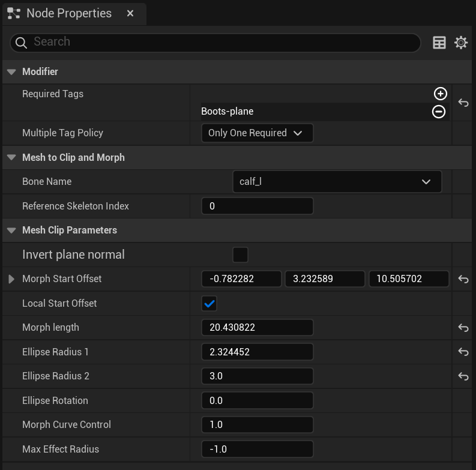Image resolution: width=476 pixels, height=470 pixels.
Task: Expand the Morph Start Offset row
Action: [x=11, y=279]
